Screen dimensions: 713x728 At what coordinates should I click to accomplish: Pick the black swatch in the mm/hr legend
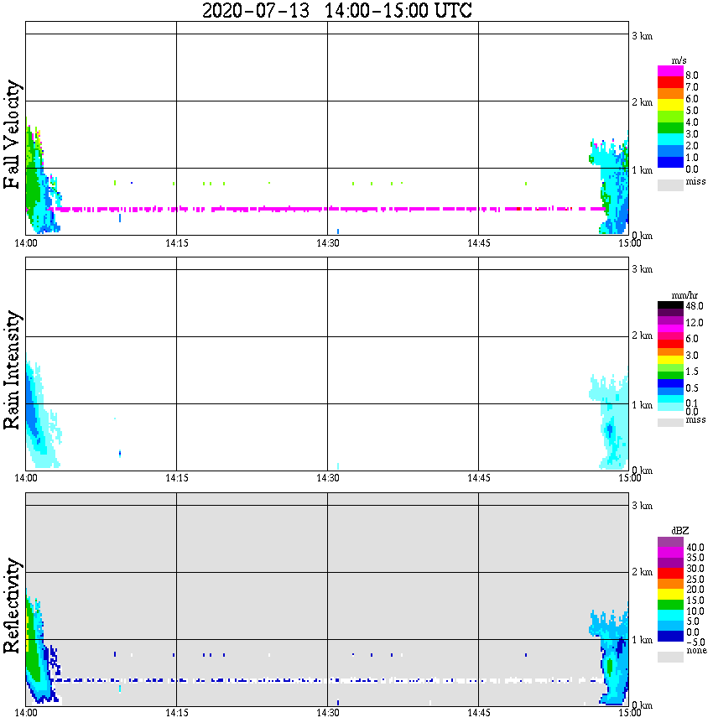670,304
